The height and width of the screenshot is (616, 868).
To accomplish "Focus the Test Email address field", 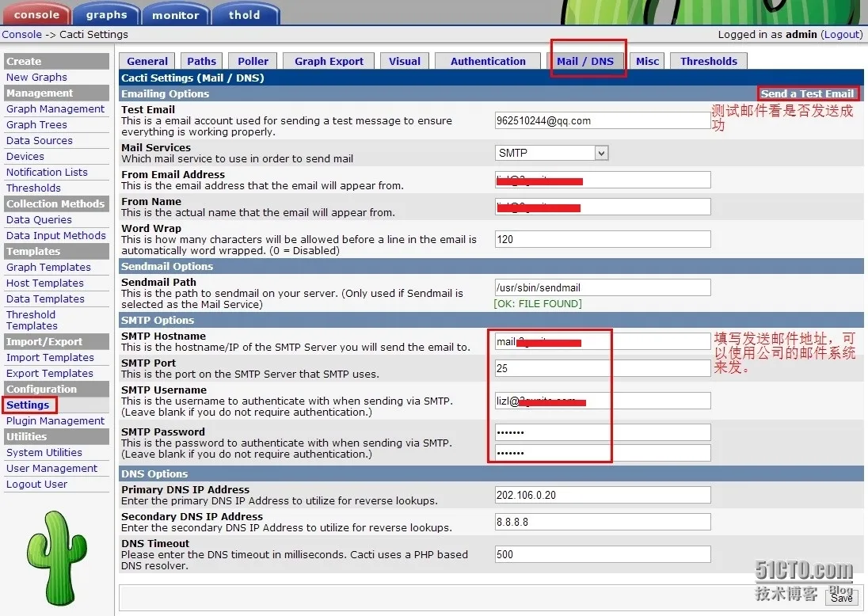I will [x=603, y=120].
